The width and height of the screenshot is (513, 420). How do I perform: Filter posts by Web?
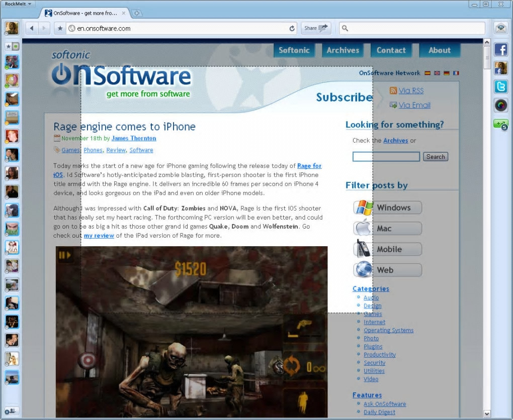point(388,270)
